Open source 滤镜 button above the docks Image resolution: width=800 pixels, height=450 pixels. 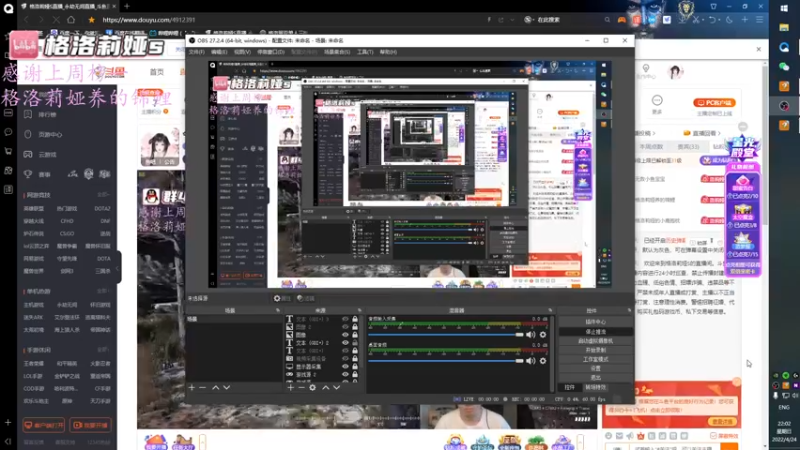pyautogui.click(x=306, y=298)
